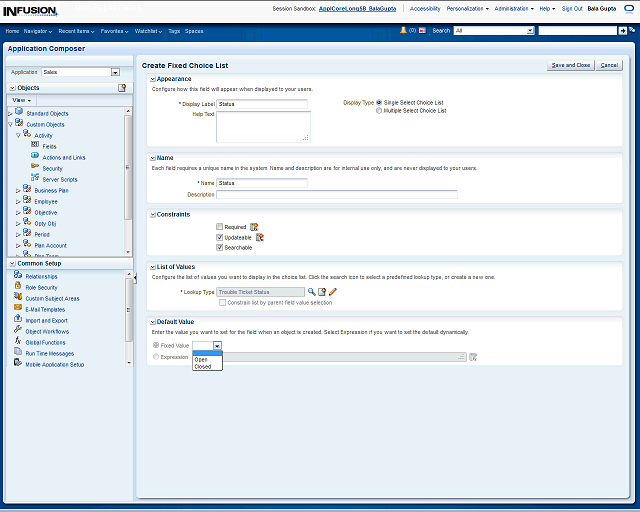
Task: Click the new object icon in Objects header
Action: coord(122,88)
